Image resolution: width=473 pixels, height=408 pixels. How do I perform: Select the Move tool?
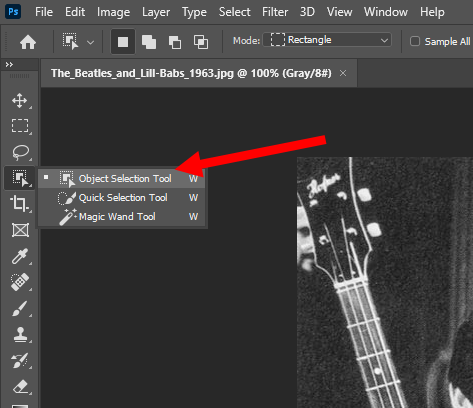[20, 100]
